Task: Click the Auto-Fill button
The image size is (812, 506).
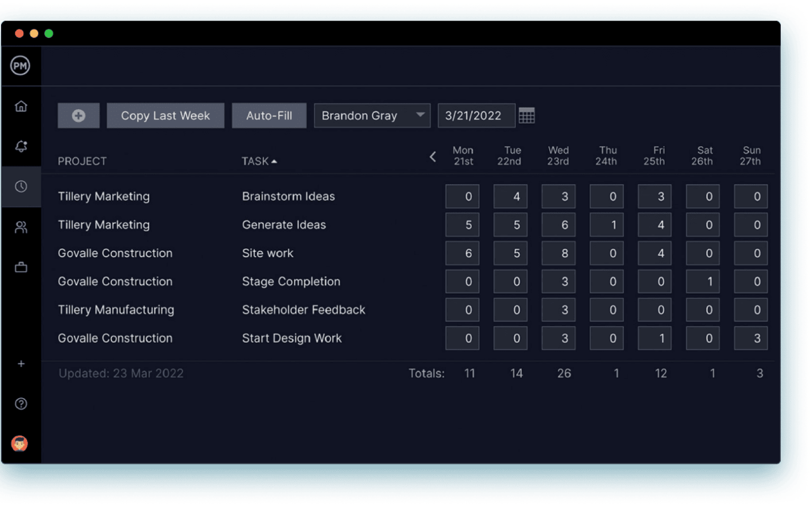Action: (x=269, y=115)
